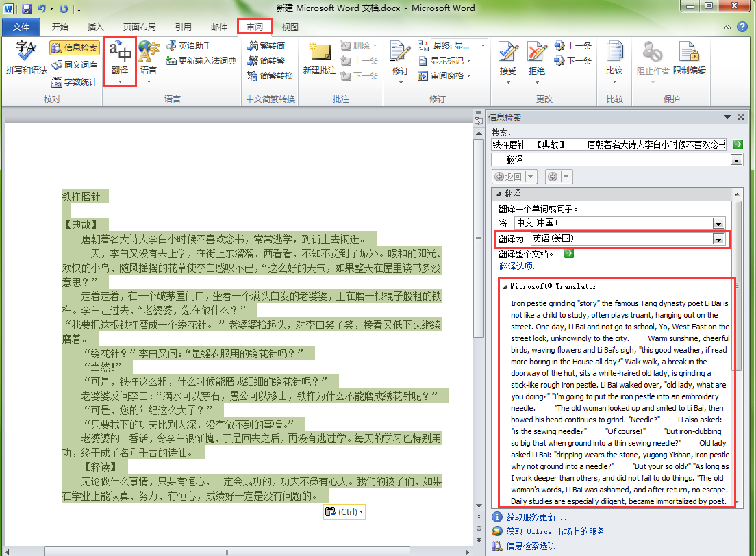Switch to the 插入 ribbon tab
The height and width of the screenshot is (556, 756).
coord(95,27)
